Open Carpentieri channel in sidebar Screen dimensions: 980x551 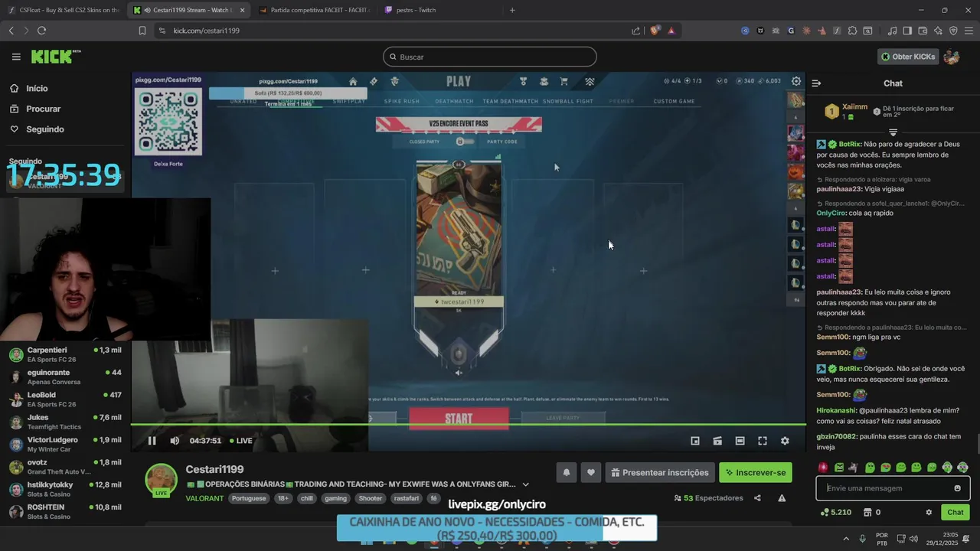[x=65, y=354]
